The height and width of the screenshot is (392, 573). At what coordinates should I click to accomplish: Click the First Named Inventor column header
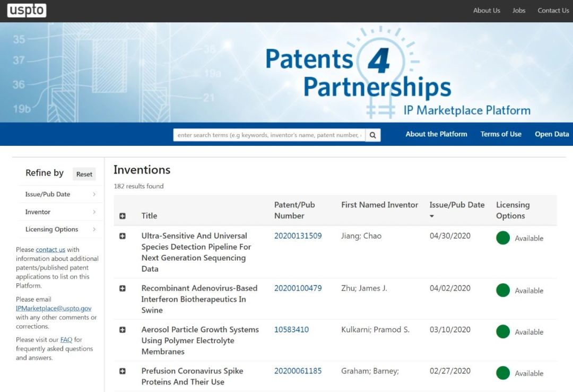point(379,205)
